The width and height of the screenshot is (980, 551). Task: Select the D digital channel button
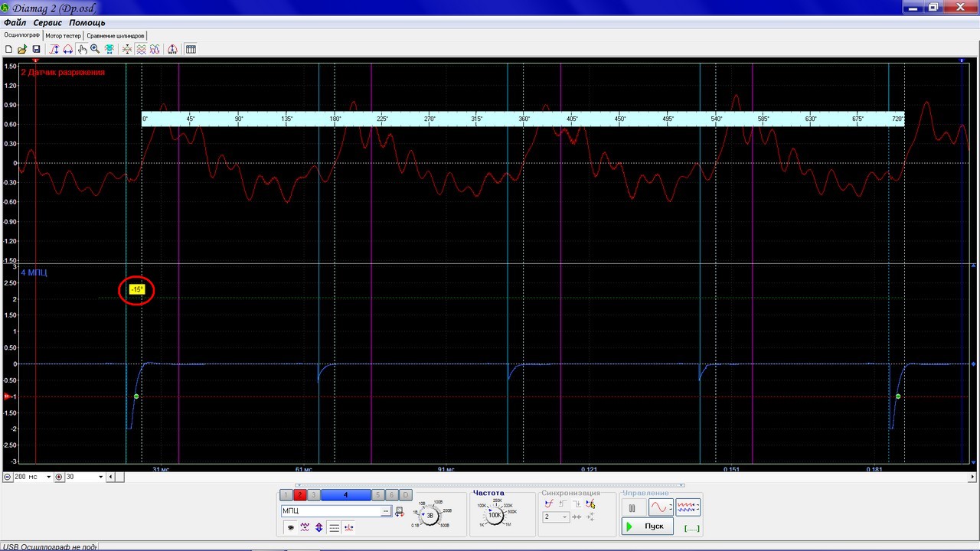pos(406,495)
